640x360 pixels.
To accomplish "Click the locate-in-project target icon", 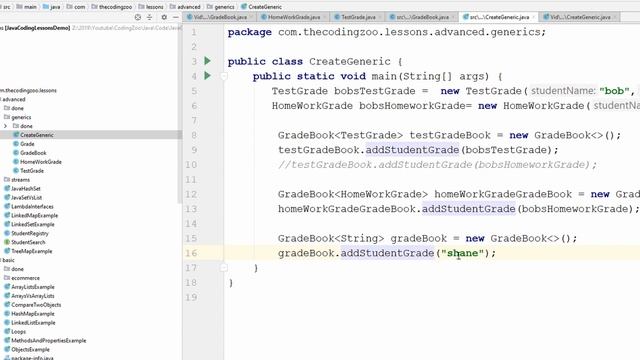I will 138,17.
